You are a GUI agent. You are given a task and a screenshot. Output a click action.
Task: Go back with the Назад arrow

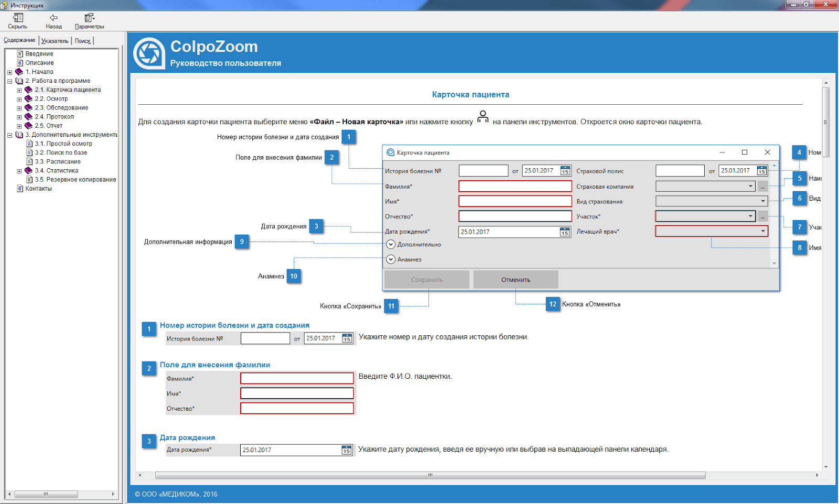click(53, 18)
